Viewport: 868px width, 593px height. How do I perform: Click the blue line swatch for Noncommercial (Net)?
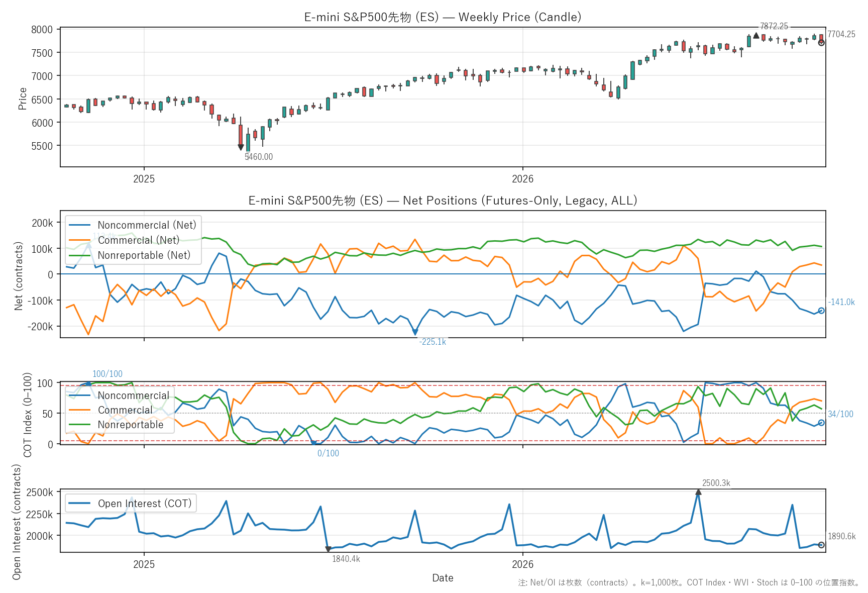(80, 225)
